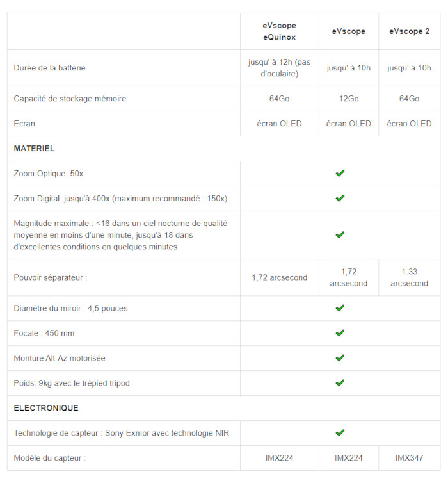Click the MATERIEL section heading
Screen dimensions: 448x483
point(35,149)
